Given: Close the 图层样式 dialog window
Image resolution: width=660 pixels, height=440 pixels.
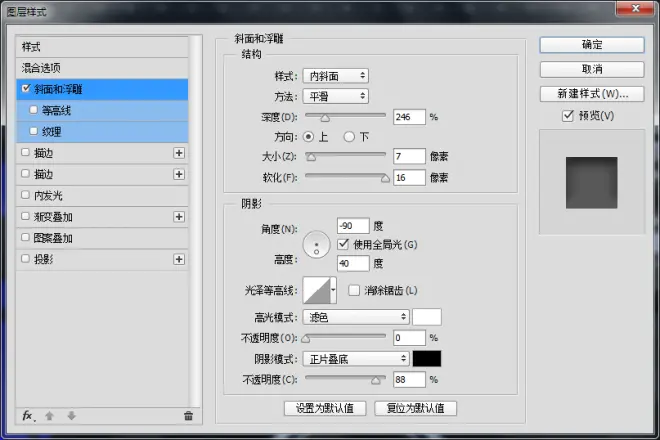Looking at the screenshot, I should 636,8.
